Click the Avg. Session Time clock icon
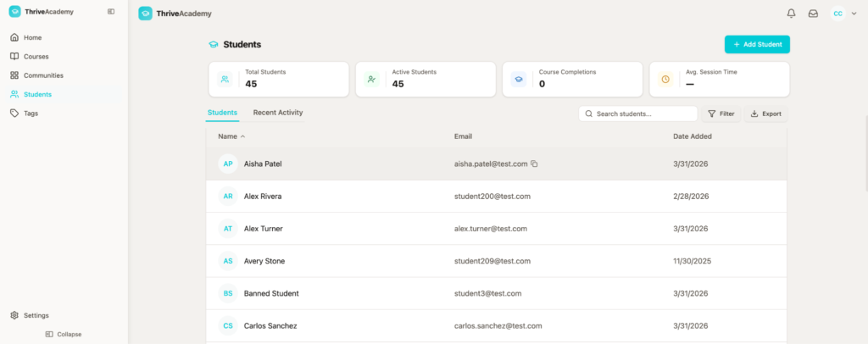Viewport: 868px width, 344px height. (665, 79)
